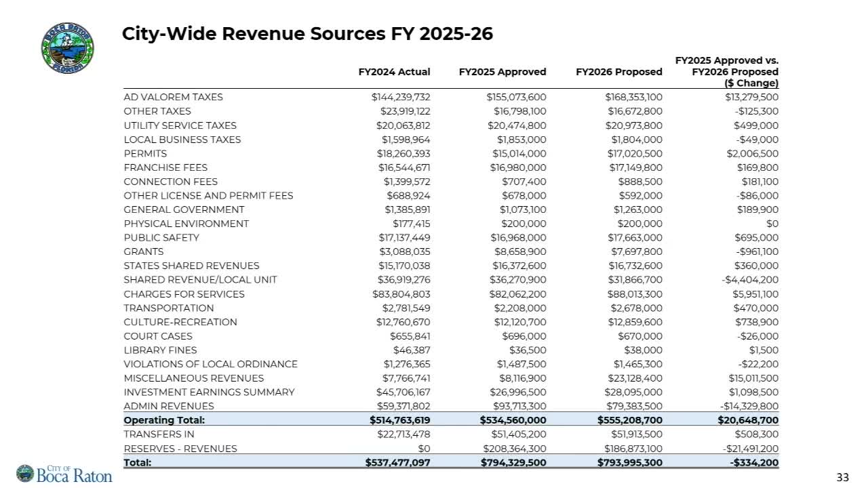The width and height of the screenshot is (868, 488).
Task: Select the Admin Revenues change -$14,329,800
Action: point(750,407)
